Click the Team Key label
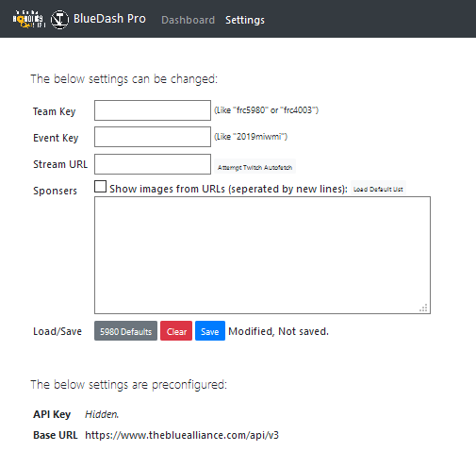The image size is (476, 451). [x=55, y=111]
